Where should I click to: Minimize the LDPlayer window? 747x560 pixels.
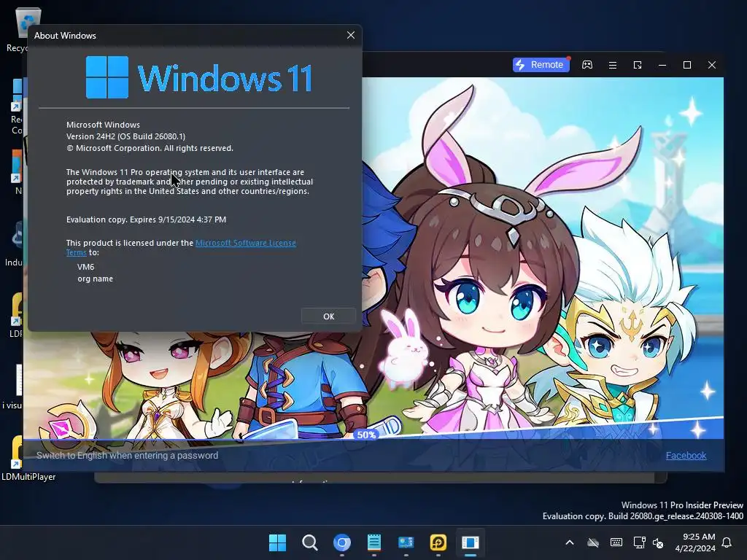(662, 65)
